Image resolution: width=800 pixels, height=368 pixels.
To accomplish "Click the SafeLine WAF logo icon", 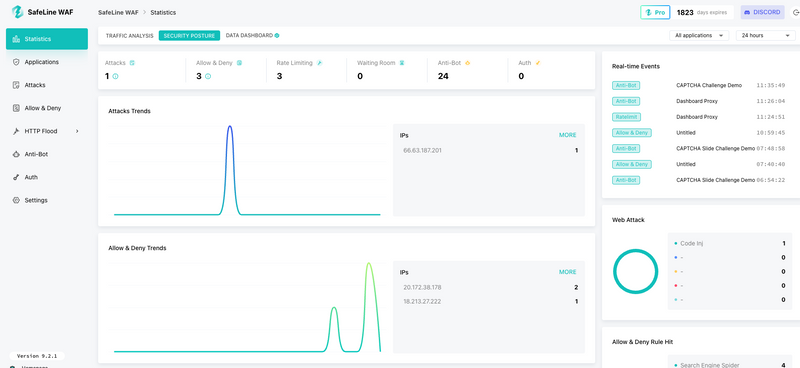I will 17,12.
